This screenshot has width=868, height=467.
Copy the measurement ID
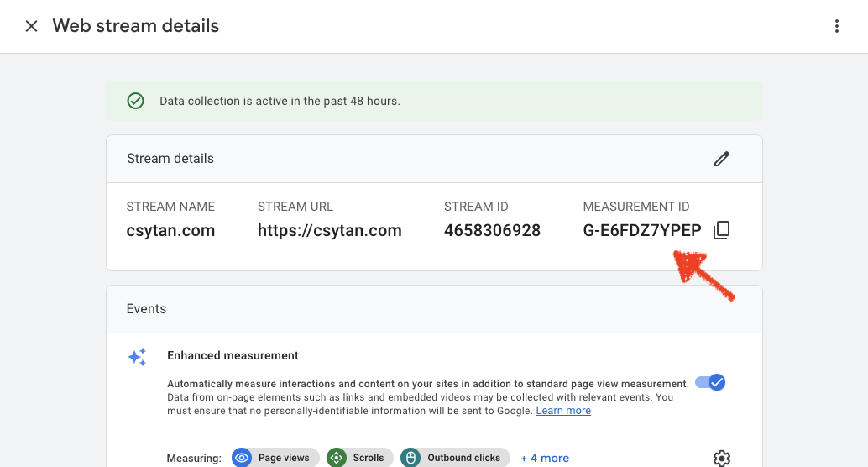721,230
